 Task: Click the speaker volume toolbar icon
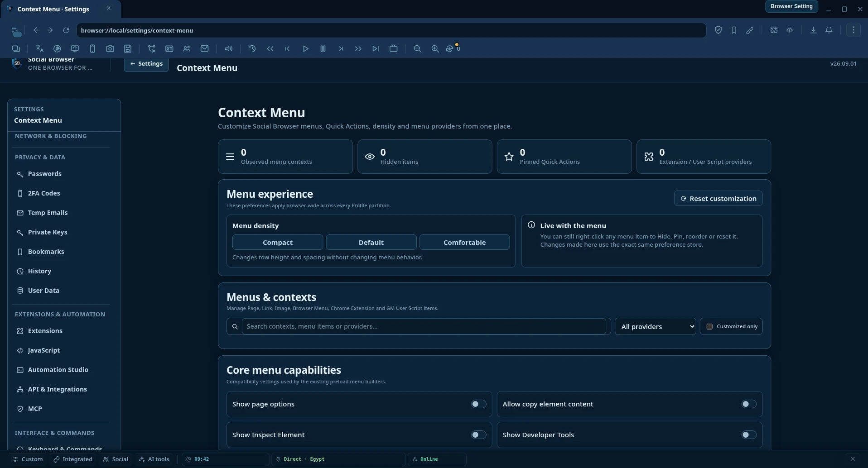point(229,49)
